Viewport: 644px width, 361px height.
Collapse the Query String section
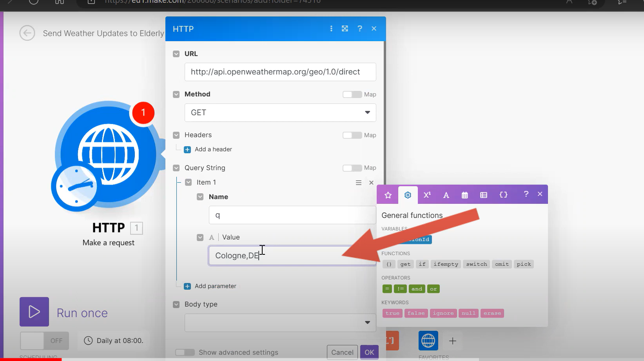176,168
